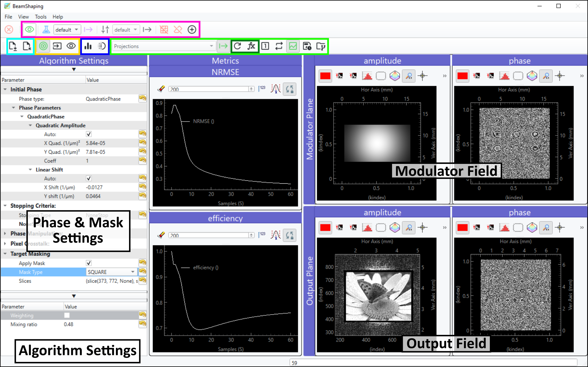Image resolution: width=588 pixels, height=367 pixels.
Task: Click the fx function icon
Action: pos(251,46)
